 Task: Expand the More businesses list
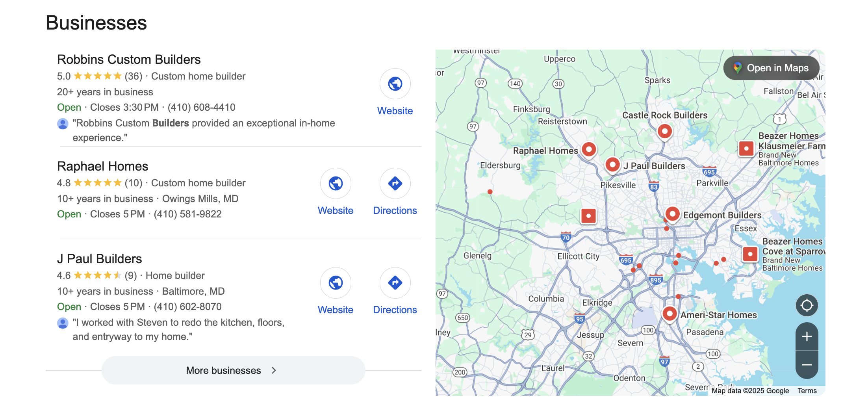pos(233,370)
